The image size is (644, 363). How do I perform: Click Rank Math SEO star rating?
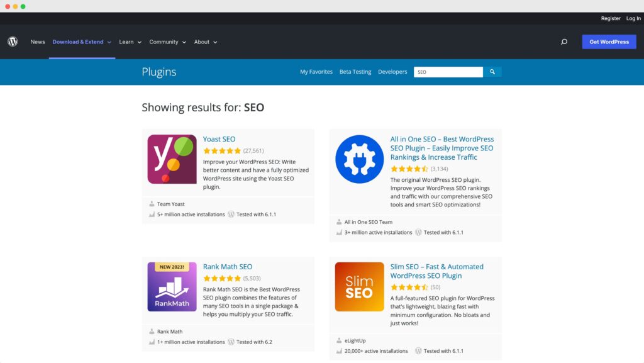point(222,279)
